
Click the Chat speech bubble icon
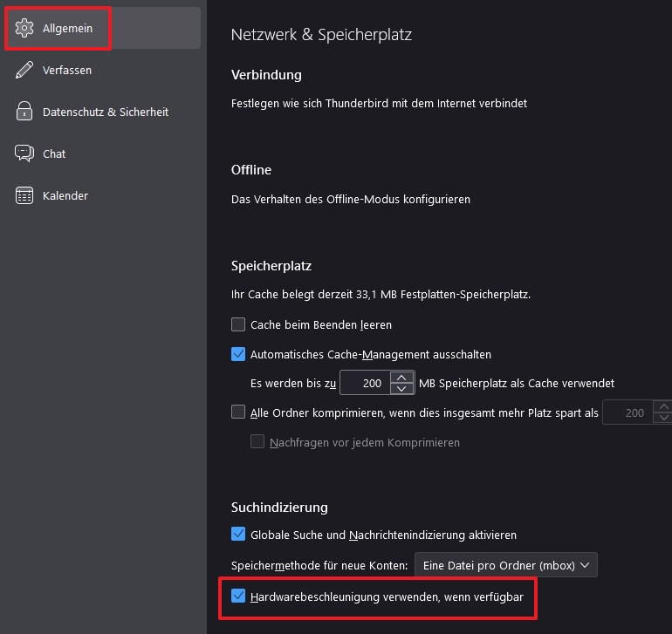click(x=24, y=153)
